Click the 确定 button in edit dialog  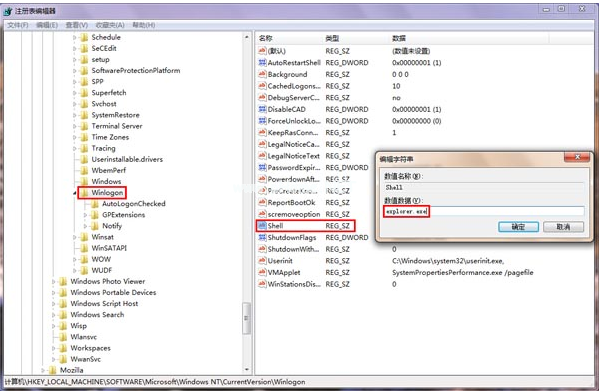tap(518, 227)
